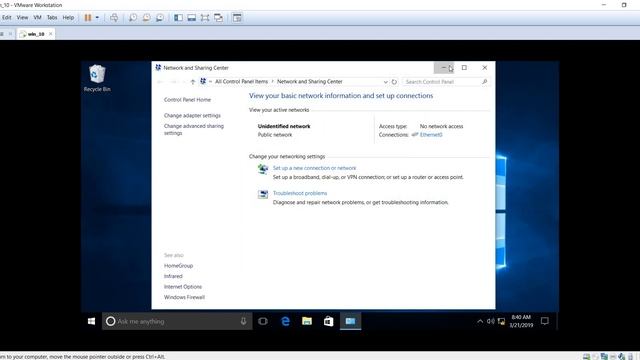
Task: Click the Control Panel icon in address bar
Action: point(203,82)
